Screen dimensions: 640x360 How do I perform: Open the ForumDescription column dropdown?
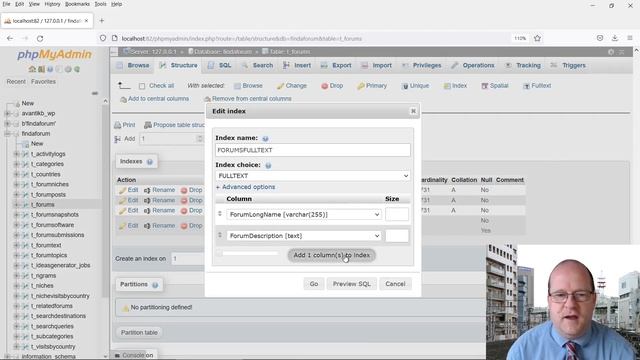[304, 236]
